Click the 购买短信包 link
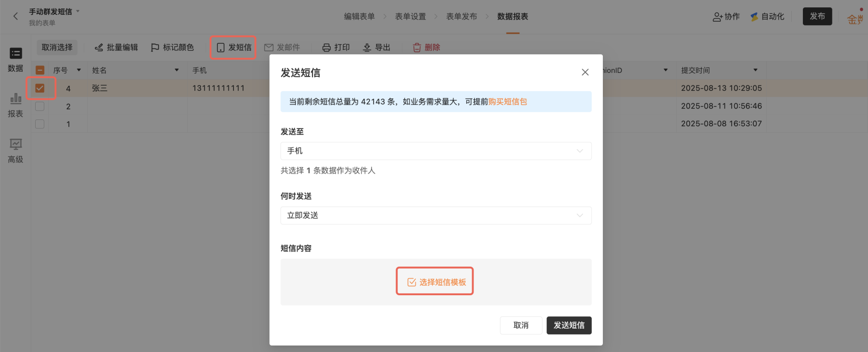This screenshot has width=868, height=352. pos(507,102)
